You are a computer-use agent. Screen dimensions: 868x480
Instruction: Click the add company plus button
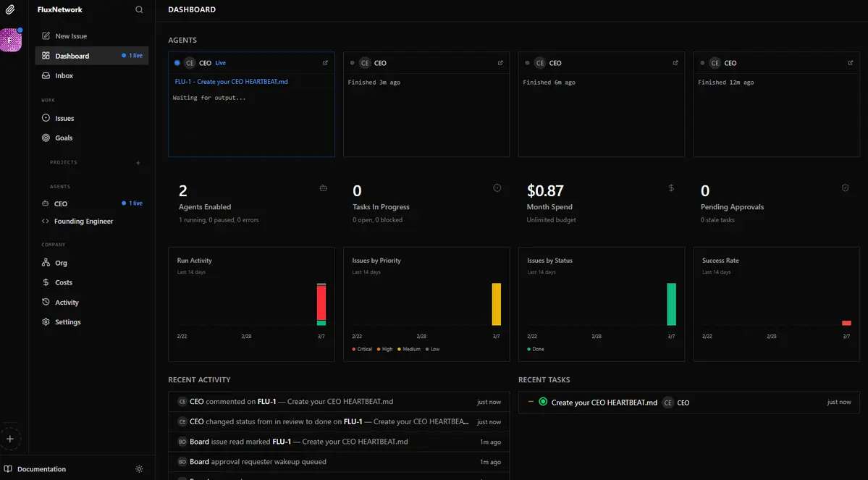[10, 439]
